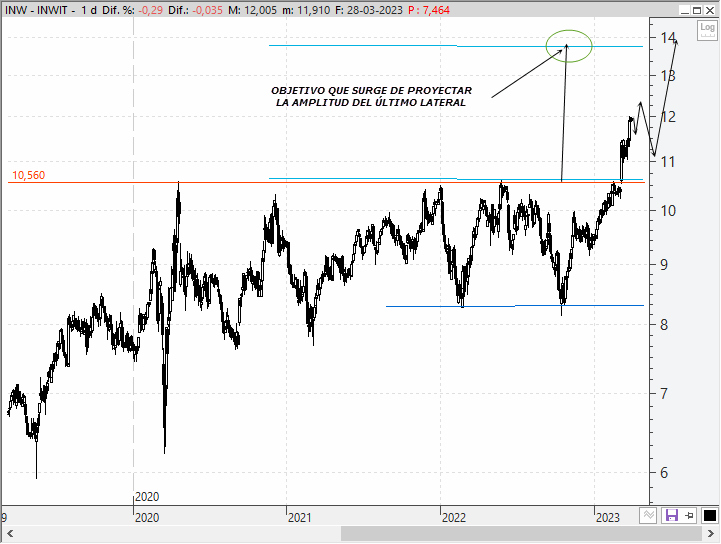Image resolution: width=721 pixels, height=544 pixels.
Task: Click the 14 price axis label
Action: (668, 38)
